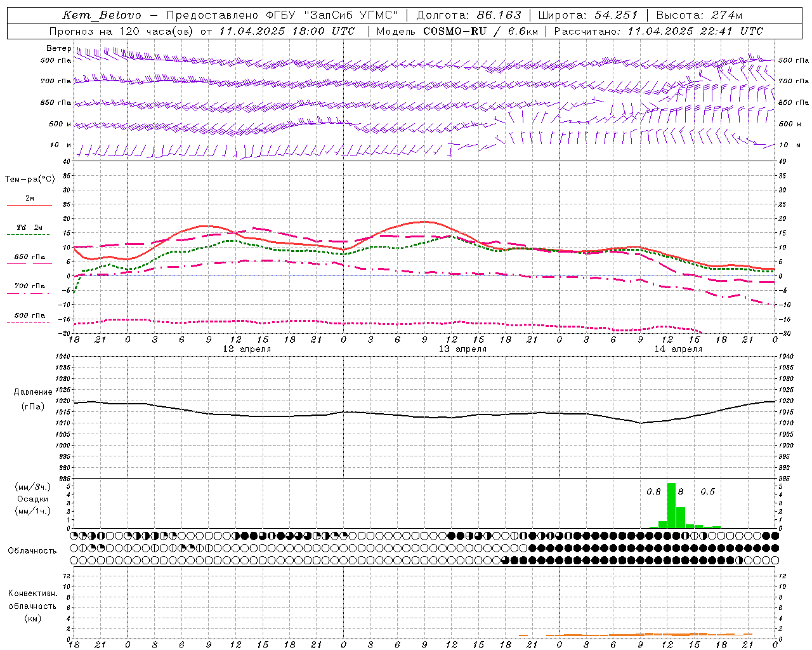The height and width of the screenshot is (650, 812).
Task: Click the Тем-ра(°C) axis label
Action: pos(30,180)
